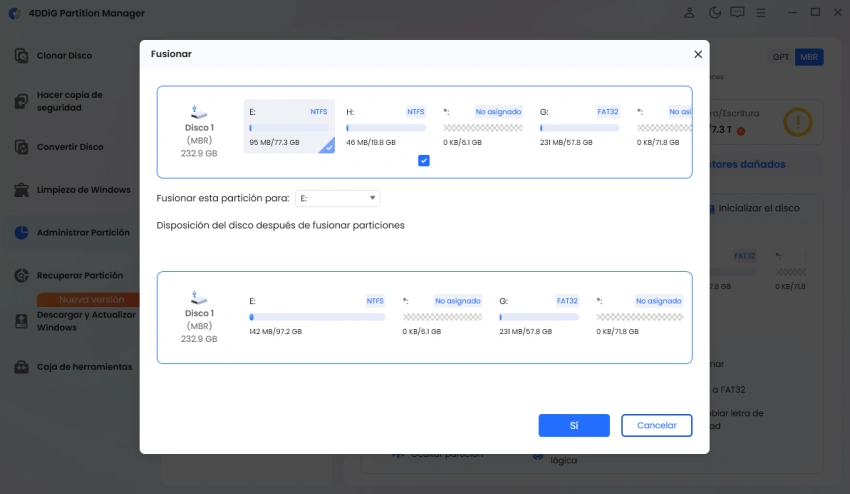This screenshot has width=850, height=494.
Task: Select the E: NTFS partition card
Action: pos(289,126)
